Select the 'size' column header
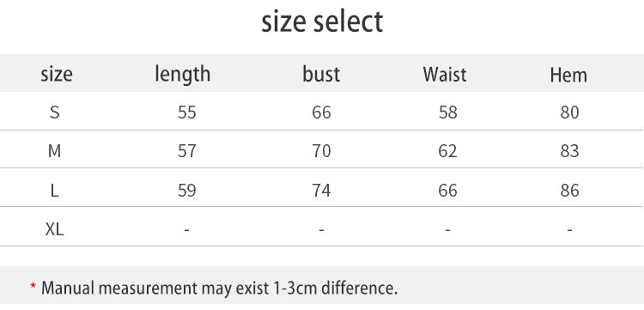The height and width of the screenshot is (310, 644). click(57, 75)
